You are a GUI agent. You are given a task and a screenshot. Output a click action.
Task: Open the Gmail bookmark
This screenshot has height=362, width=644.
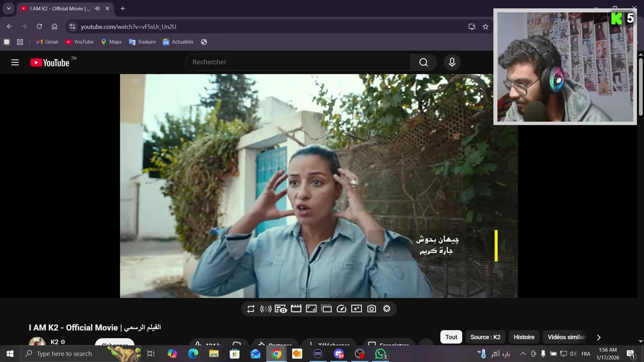[47, 42]
